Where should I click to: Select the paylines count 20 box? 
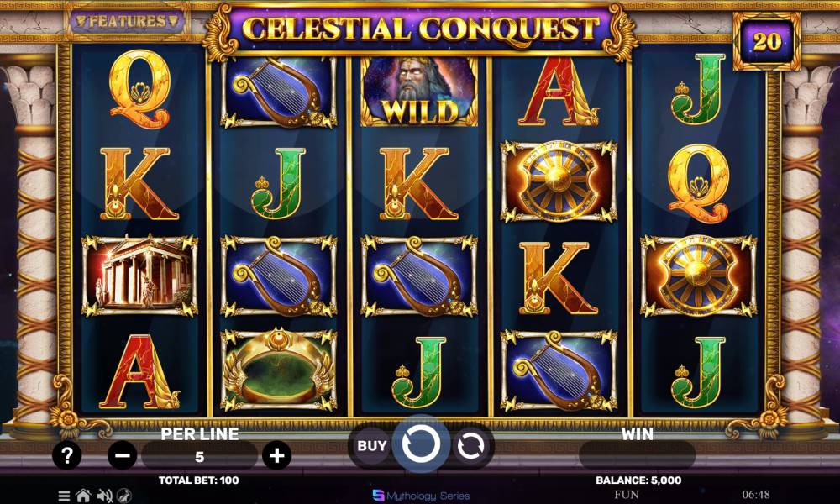(x=767, y=41)
